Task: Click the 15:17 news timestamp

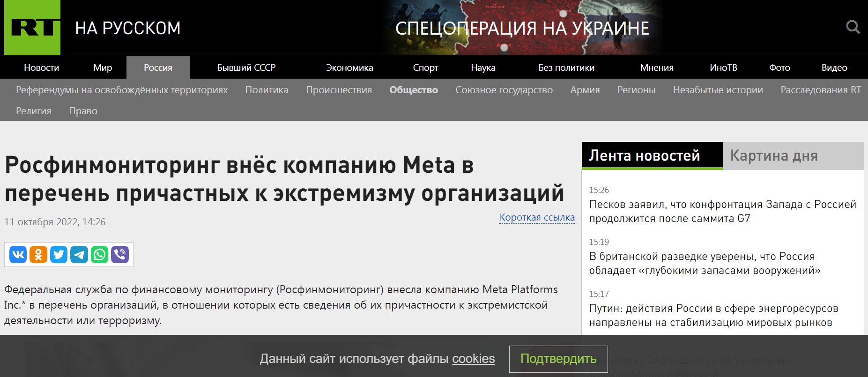Action: point(599,294)
